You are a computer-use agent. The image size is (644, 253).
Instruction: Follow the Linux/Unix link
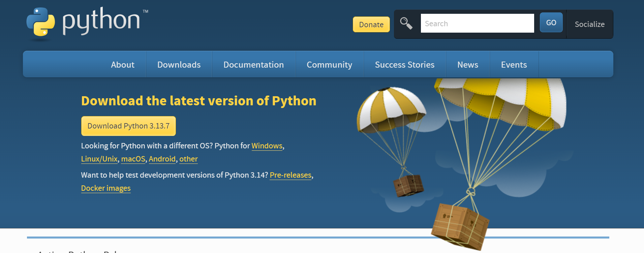(x=99, y=159)
